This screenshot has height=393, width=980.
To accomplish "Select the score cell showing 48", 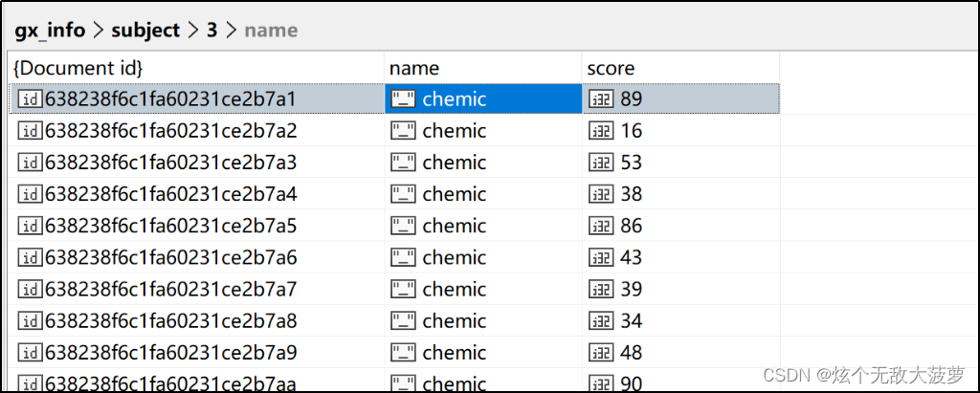I will coord(680,353).
